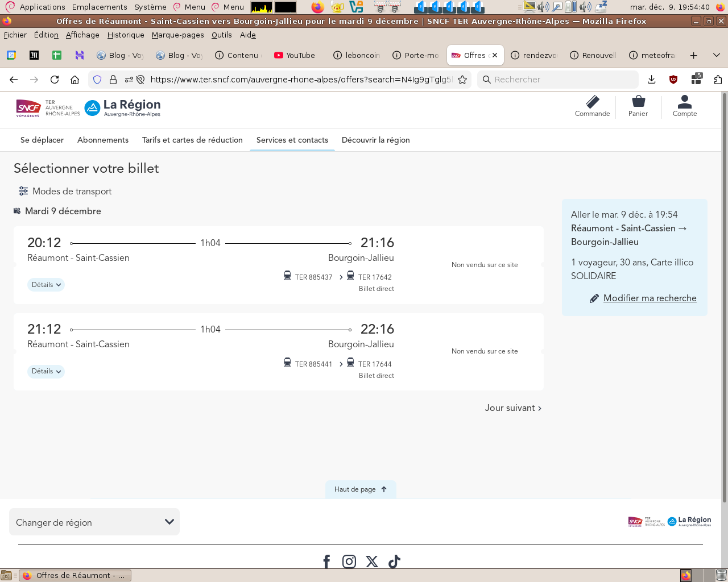This screenshot has width=728, height=582.
Task: Open the Instagram icon in the footer
Action: 349,562
